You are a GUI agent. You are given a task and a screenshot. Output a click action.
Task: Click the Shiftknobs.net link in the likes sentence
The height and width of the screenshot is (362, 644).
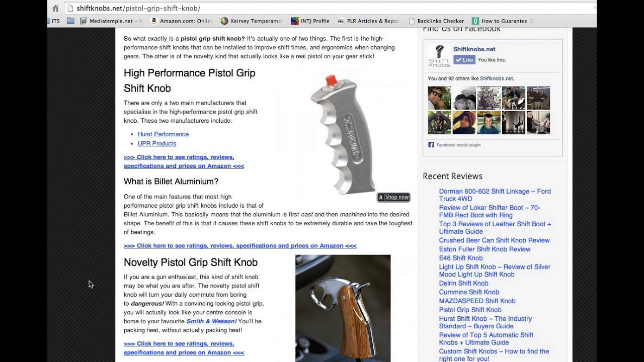click(497, 78)
